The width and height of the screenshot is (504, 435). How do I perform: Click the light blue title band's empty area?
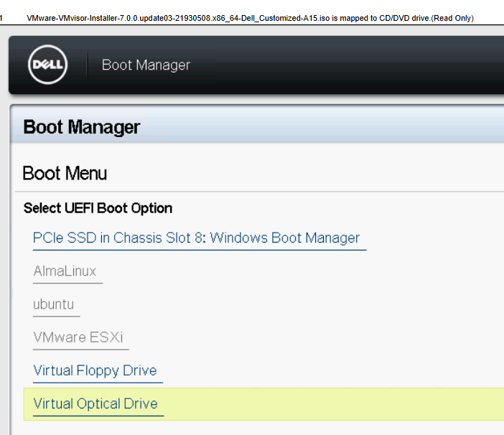[322, 125]
